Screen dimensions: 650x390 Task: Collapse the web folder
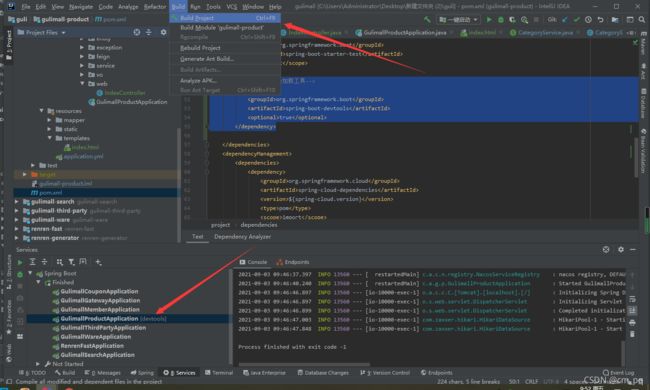coord(82,84)
